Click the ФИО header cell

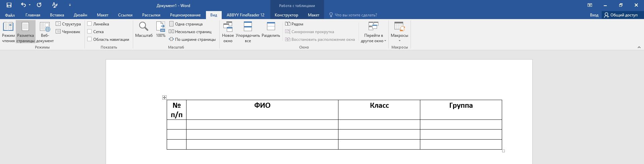pos(262,110)
